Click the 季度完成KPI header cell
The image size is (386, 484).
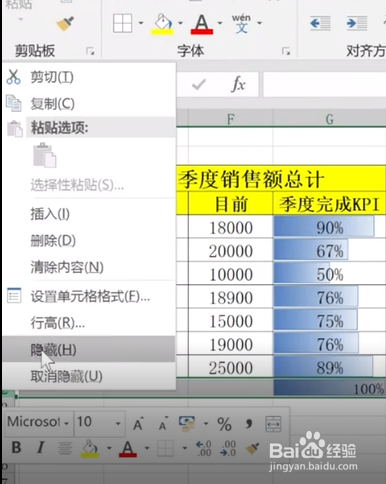point(329,204)
